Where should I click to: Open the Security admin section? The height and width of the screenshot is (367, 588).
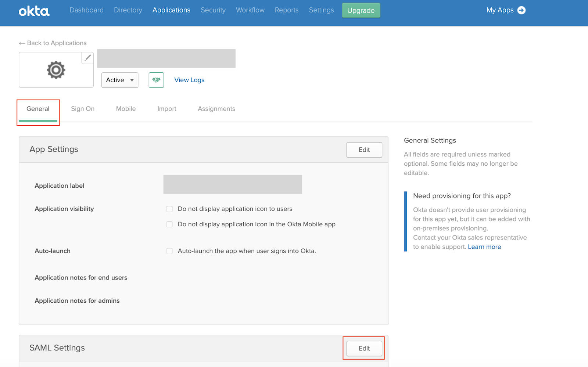click(x=213, y=10)
